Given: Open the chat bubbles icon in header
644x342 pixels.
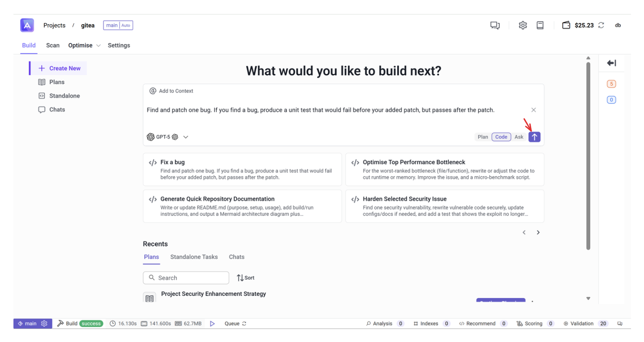Looking at the screenshot, I should [495, 26].
